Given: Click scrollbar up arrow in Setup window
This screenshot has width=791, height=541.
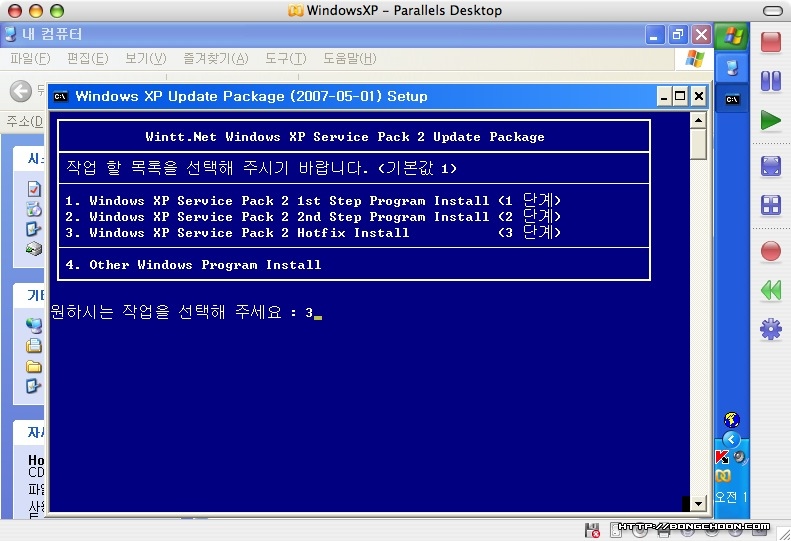Looking at the screenshot, I should (698, 120).
